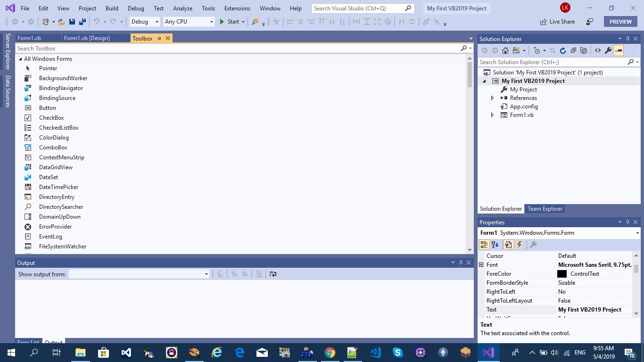The height and width of the screenshot is (362, 644).
Task: Open the Analyze menu
Action: point(182,8)
